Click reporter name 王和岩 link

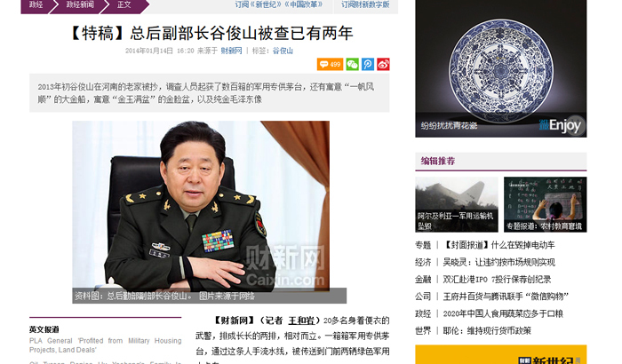[x=301, y=320]
